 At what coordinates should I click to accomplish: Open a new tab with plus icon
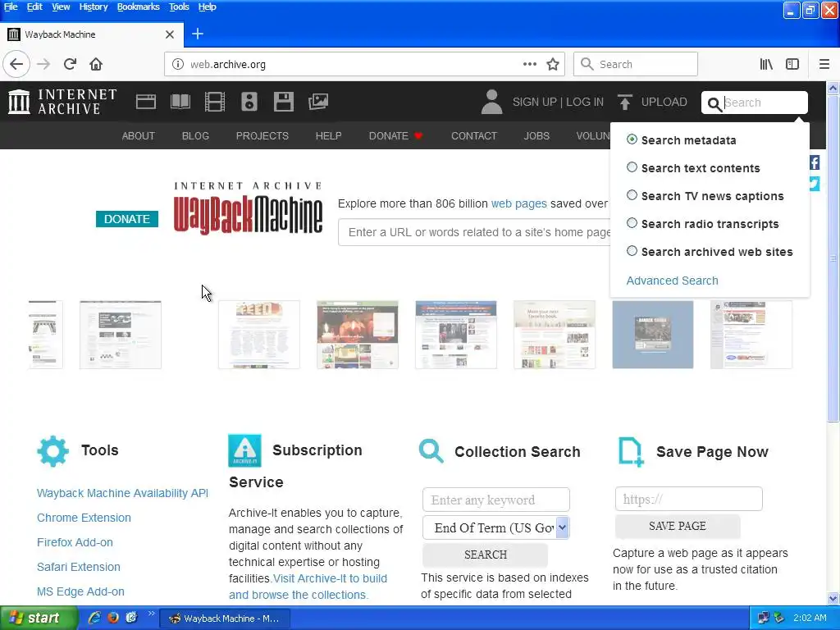[198, 34]
